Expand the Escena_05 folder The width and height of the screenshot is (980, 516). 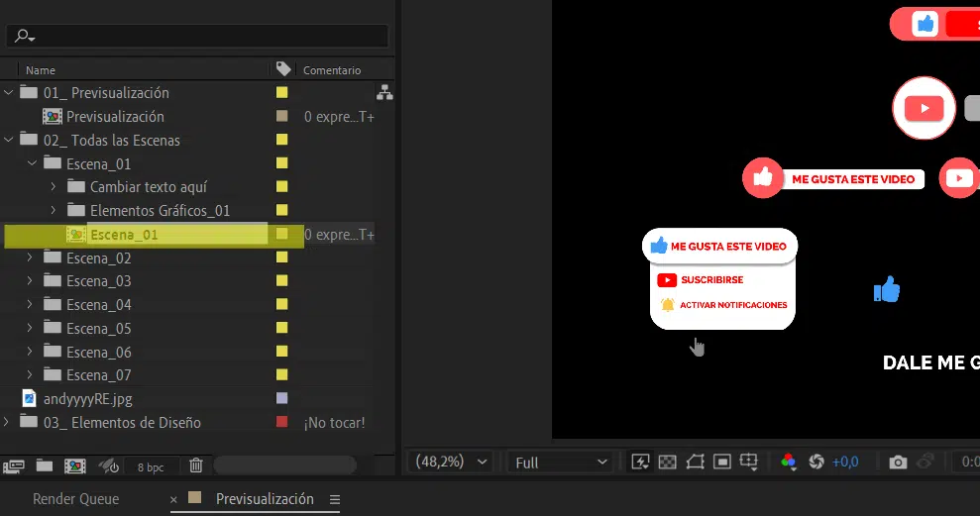(30, 328)
